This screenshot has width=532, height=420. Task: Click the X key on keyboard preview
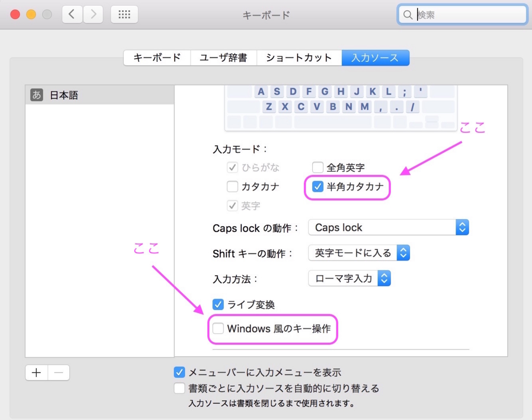coord(285,107)
